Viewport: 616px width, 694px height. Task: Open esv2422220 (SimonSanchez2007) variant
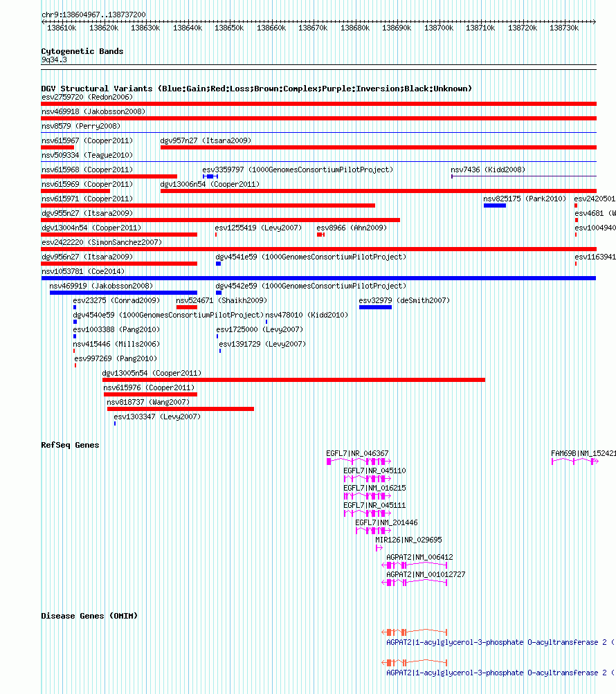click(x=102, y=243)
